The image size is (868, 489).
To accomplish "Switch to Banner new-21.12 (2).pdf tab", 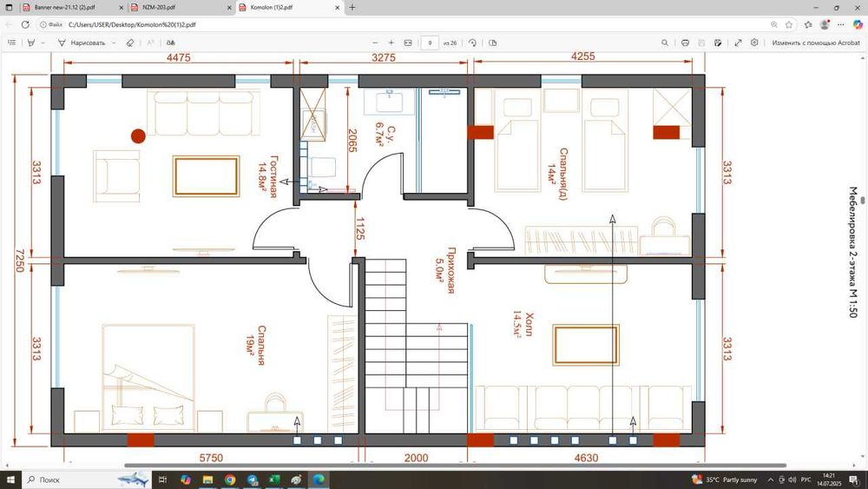I will pyautogui.click(x=62, y=7).
